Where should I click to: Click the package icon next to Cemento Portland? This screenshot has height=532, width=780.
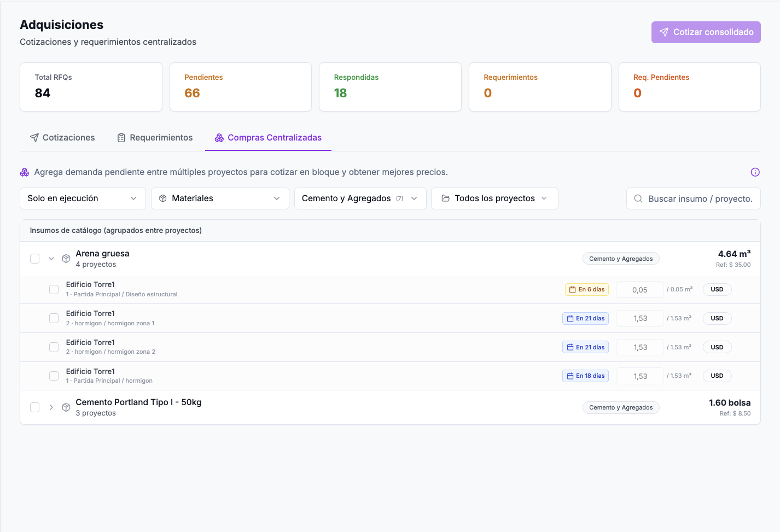(x=66, y=407)
